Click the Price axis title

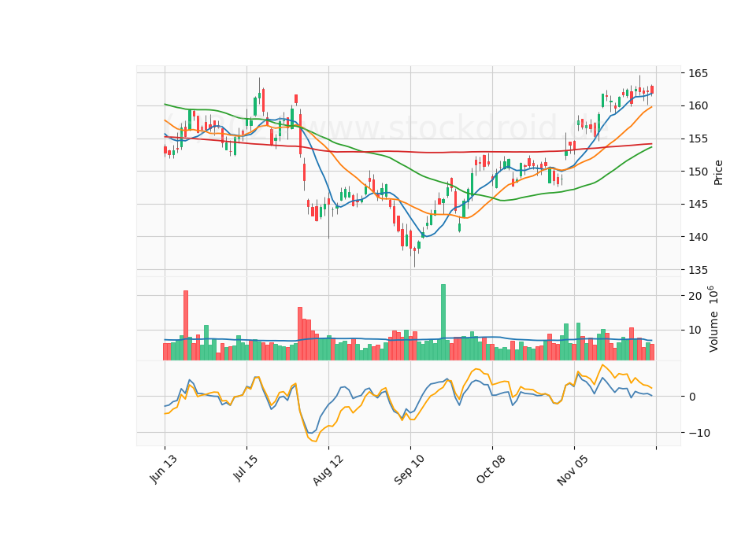coord(718,172)
